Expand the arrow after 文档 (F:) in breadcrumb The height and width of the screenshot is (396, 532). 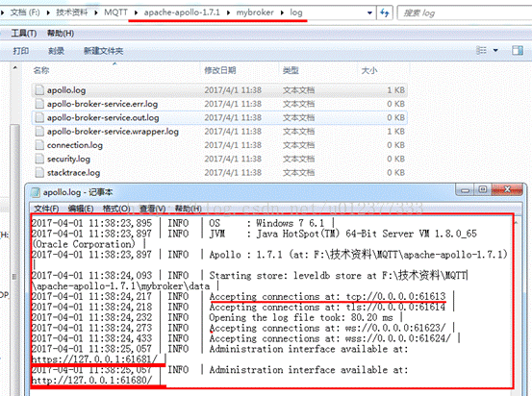(48, 12)
